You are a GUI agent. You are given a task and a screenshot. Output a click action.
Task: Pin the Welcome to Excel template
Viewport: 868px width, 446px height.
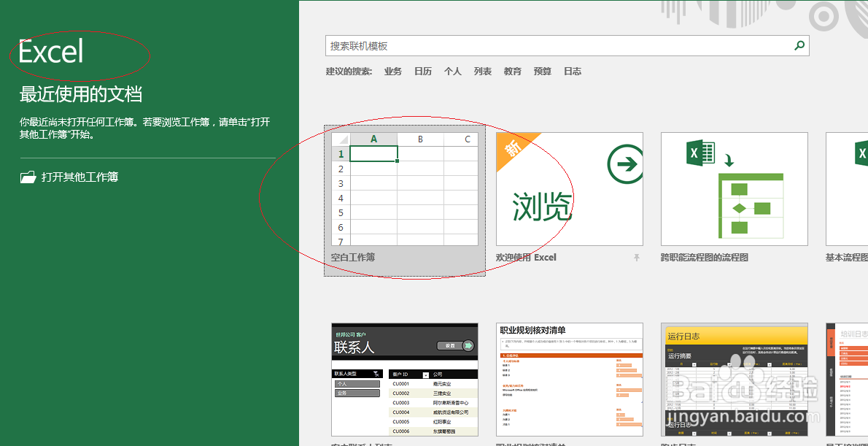pyautogui.click(x=637, y=258)
